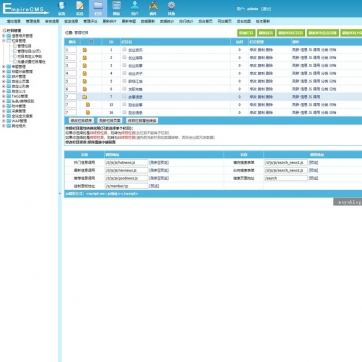Click the green 刷新首页 button
This screenshot has width=362, height=362.
[x=266, y=33]
